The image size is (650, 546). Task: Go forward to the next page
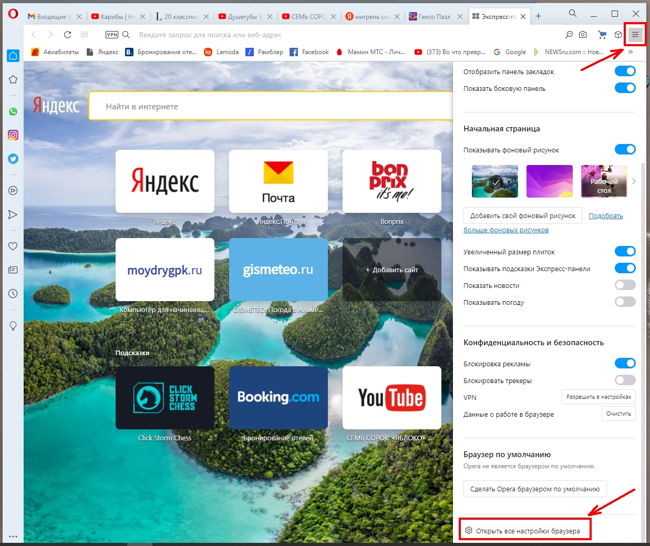click(50, 35)
